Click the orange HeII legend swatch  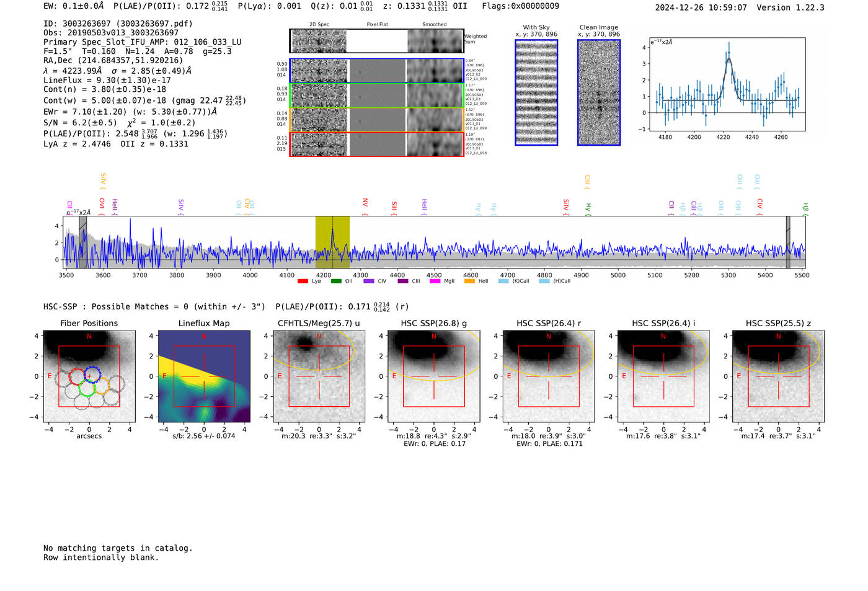(x=469, y=281)
